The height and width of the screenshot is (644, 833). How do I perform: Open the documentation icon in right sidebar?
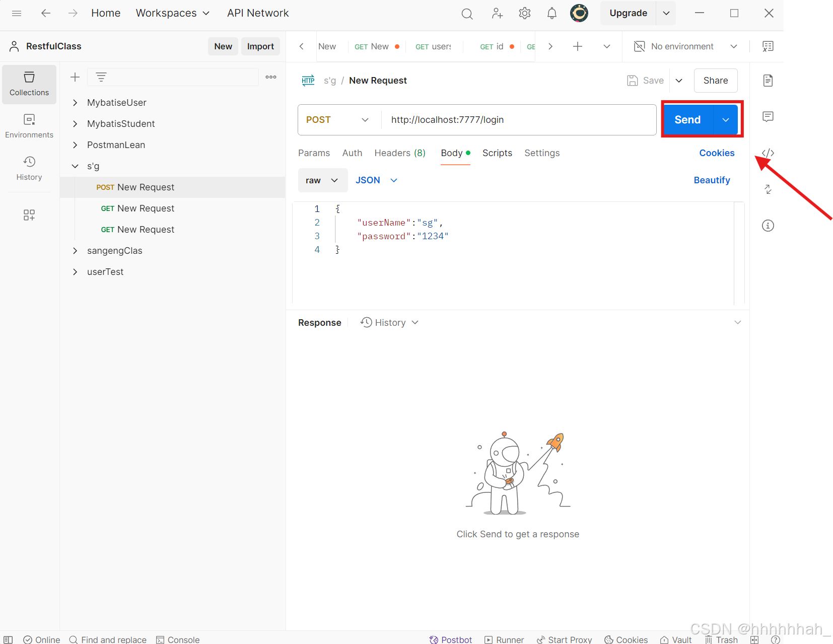tap(768, 81)
